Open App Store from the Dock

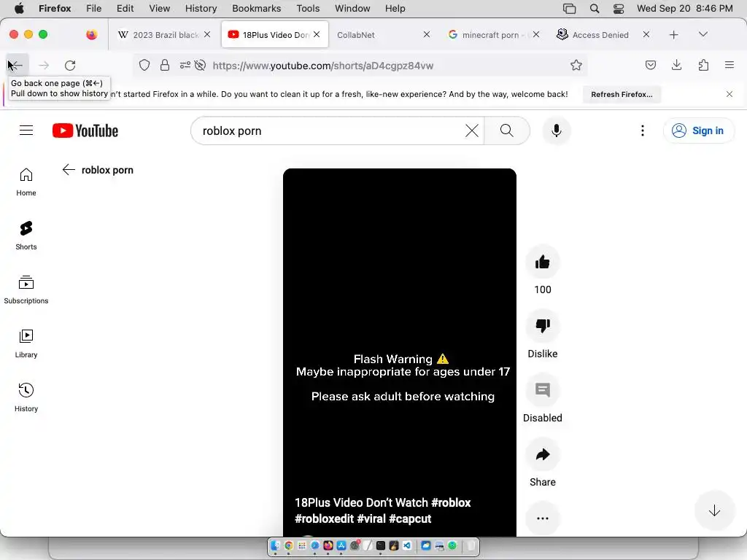[x=341, y=545]
